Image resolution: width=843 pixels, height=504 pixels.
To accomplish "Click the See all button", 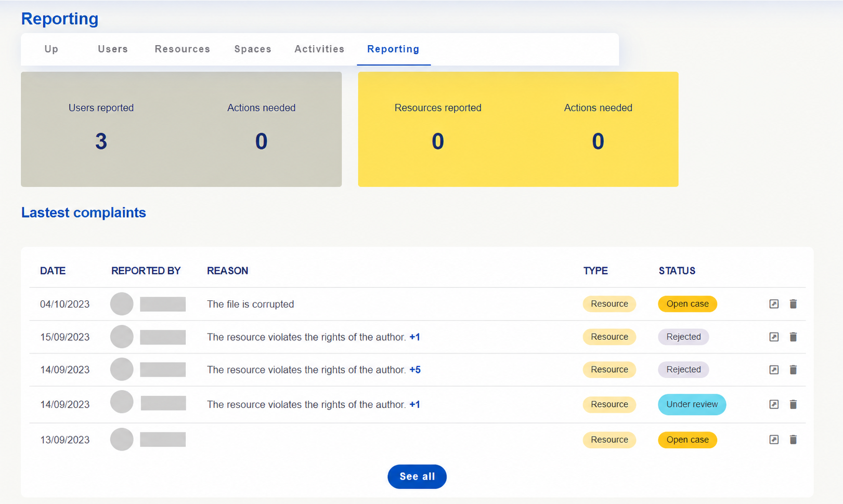I will click(417, 476).
